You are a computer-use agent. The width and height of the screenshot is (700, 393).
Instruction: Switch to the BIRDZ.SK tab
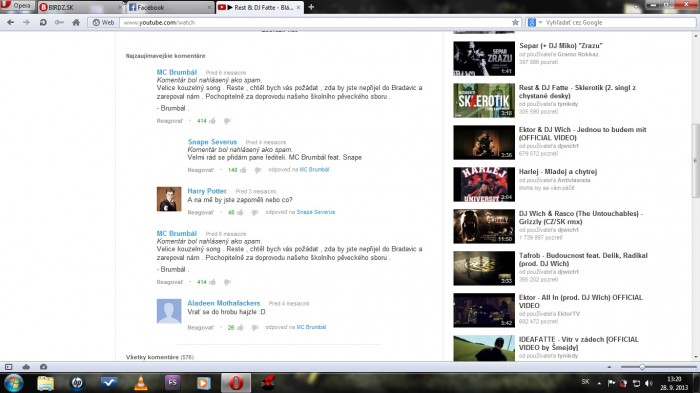click(x=80, y=7)
